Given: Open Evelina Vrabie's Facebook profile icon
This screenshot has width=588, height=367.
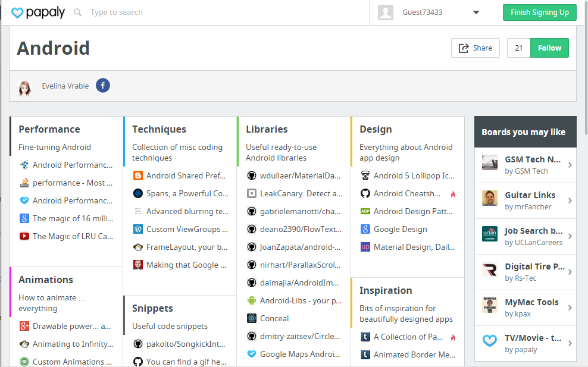Looking at the screenshot, I should click(103, 86).
